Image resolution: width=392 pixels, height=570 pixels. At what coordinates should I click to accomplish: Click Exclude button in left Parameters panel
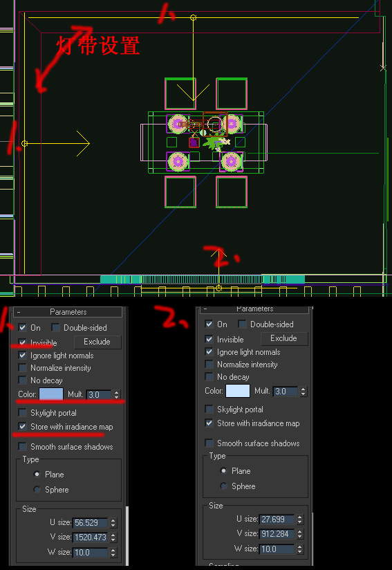tap(97, 342)
